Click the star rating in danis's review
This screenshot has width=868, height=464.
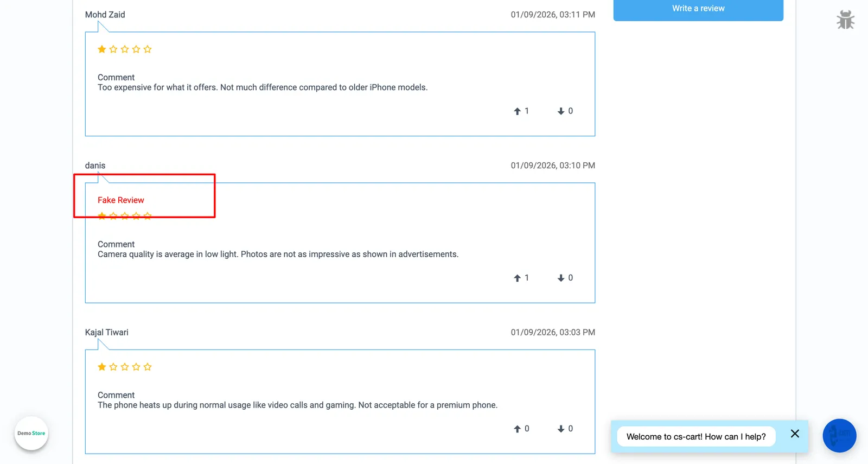[125, 216]
